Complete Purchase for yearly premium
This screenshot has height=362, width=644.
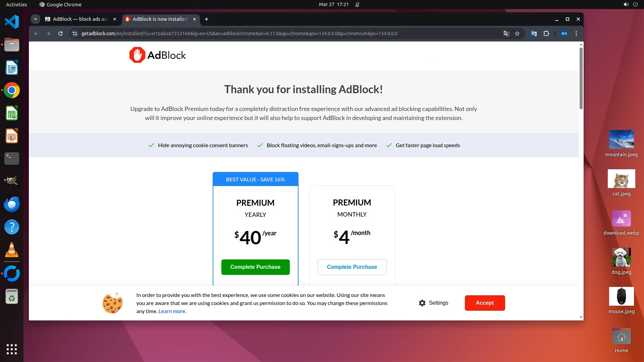[x=255, y=267]
